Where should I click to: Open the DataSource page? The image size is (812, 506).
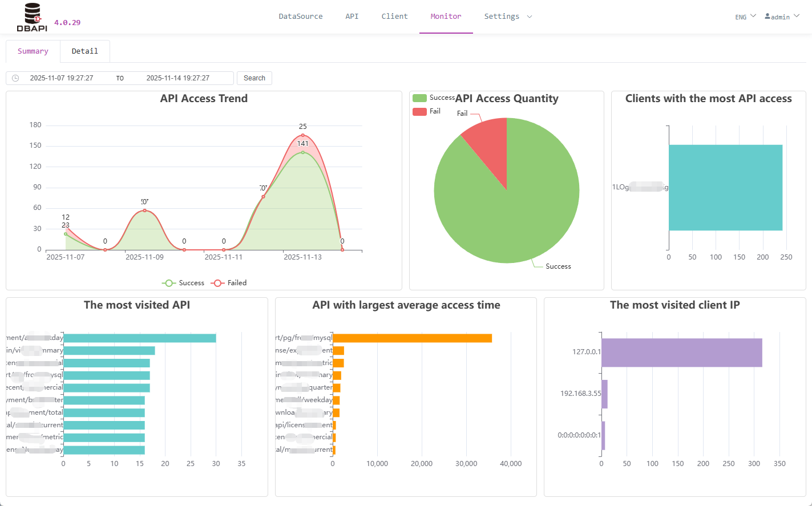(x=301, y=17)
